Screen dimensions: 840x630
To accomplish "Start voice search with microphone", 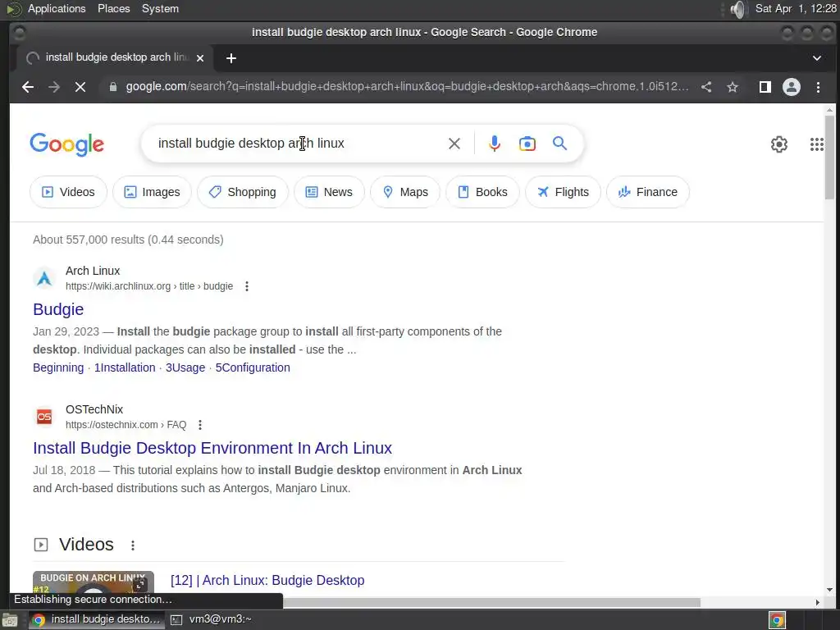I will coord(495,144).
